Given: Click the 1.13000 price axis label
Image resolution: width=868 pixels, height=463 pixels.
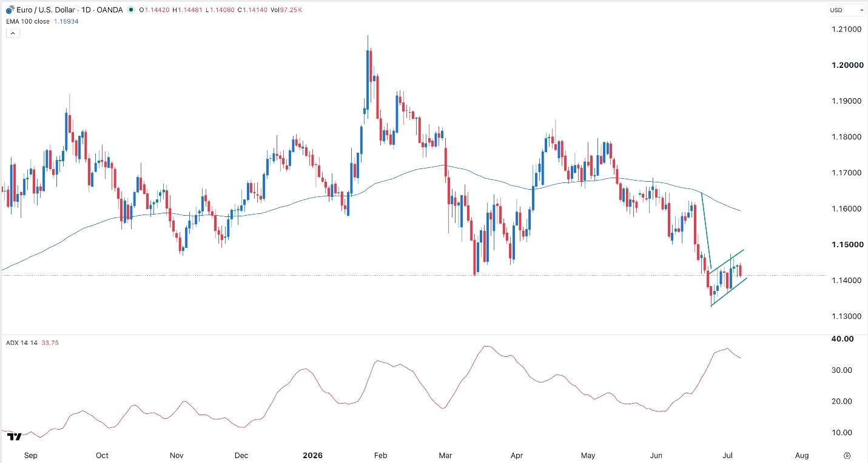Looking at the screenshot, I should click(x=847, y=316).
